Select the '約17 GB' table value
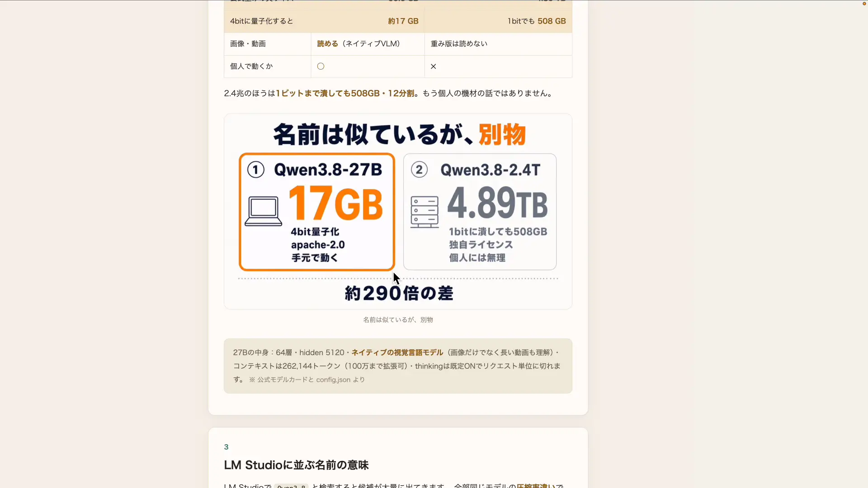The width and height of the screenshot is (868, 488). coord(403,21)
